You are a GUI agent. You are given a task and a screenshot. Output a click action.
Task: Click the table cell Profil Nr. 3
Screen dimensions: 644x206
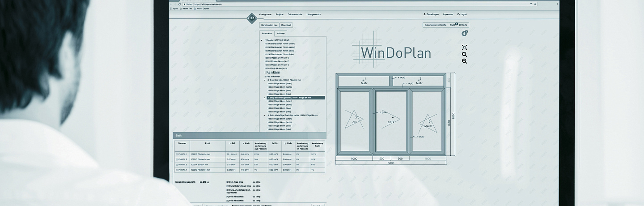[182, 164]
